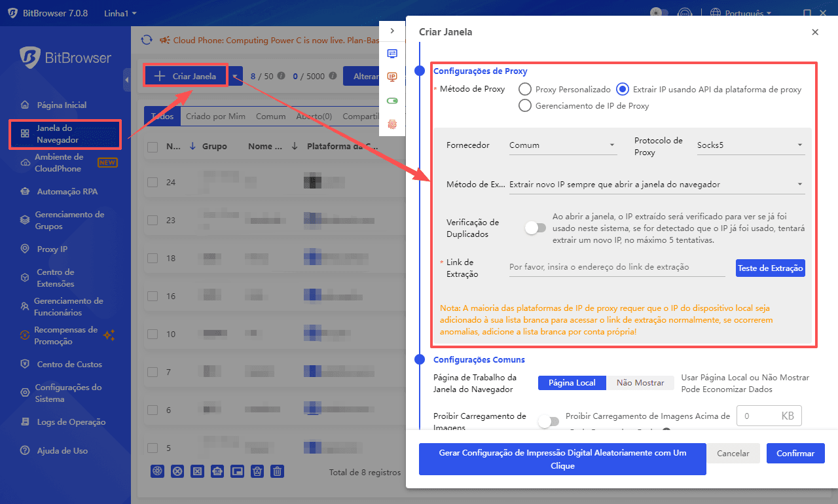
Task: Switch to the Criado por Mim tab
Action: [215, 117]
